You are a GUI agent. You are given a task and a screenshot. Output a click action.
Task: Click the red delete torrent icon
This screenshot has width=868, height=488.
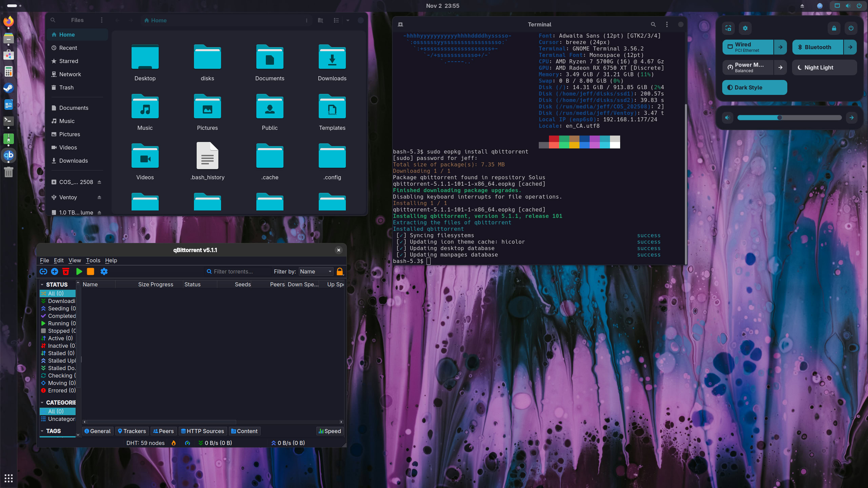point(66,271)
